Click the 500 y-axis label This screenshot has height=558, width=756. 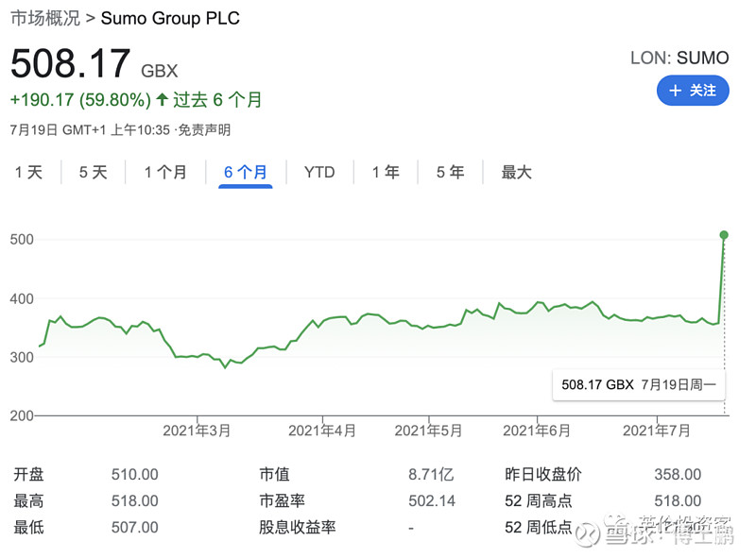[x=22, y=240]
